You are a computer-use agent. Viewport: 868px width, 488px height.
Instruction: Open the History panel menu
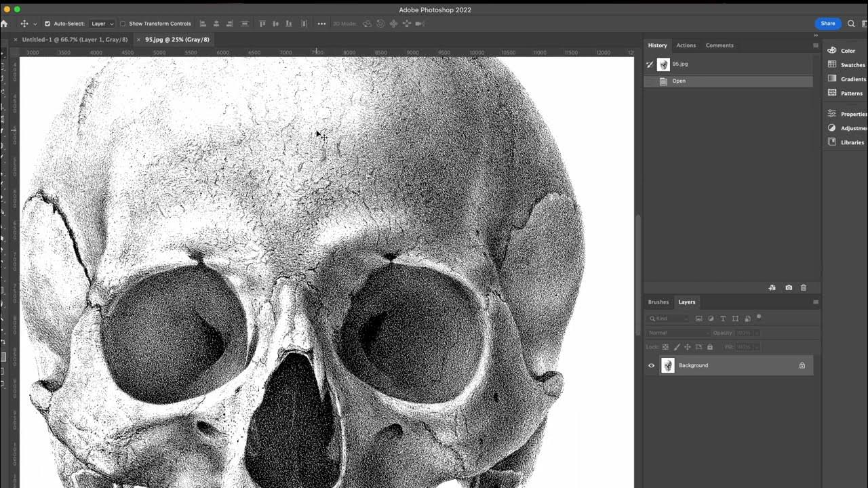click(815, 45)
